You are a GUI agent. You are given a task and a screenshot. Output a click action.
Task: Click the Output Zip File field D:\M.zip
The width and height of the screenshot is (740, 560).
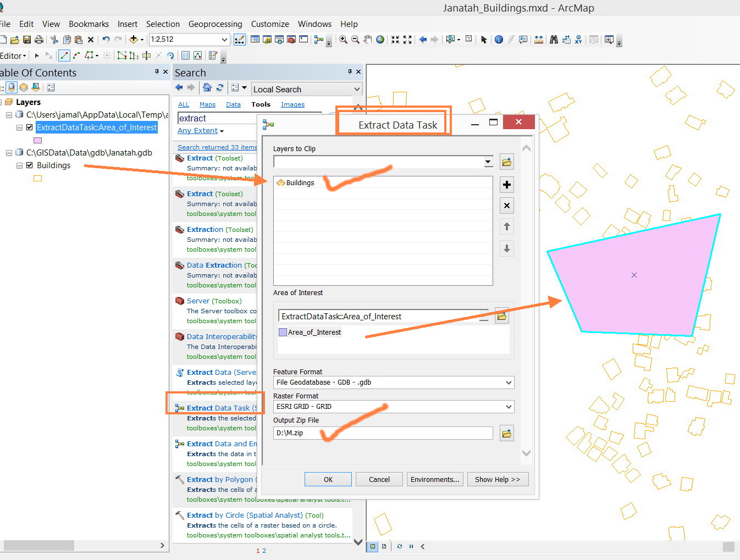pos(383,433)
